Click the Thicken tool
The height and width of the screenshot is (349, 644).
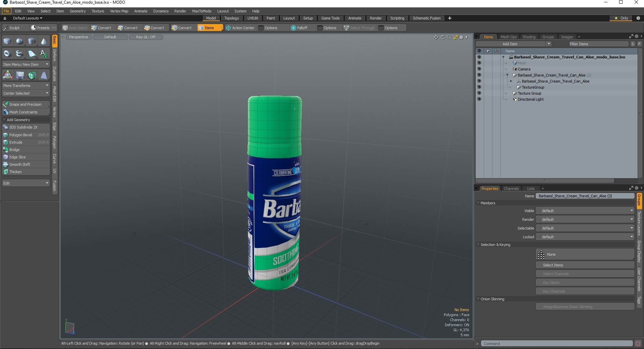(x=26, y=172)
